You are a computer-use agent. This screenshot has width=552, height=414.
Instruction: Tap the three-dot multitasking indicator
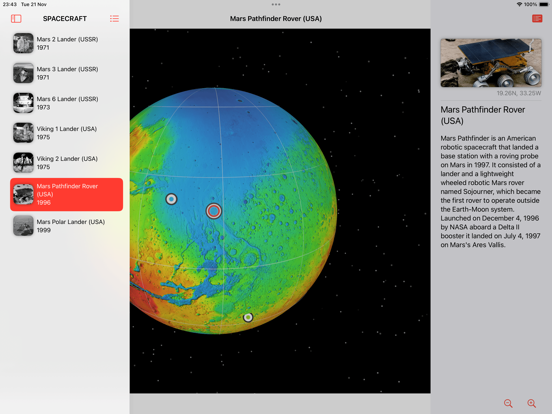point(276,5)
